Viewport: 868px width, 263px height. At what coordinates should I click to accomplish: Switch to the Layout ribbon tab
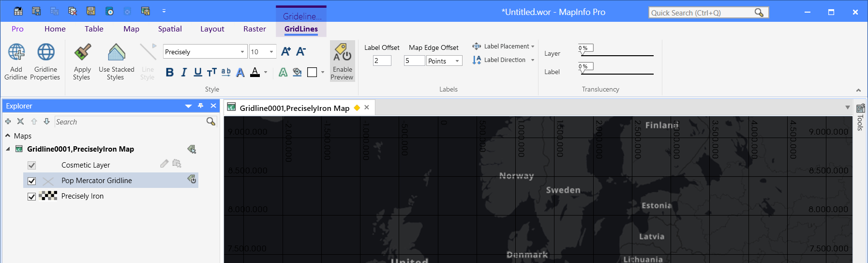212,29
